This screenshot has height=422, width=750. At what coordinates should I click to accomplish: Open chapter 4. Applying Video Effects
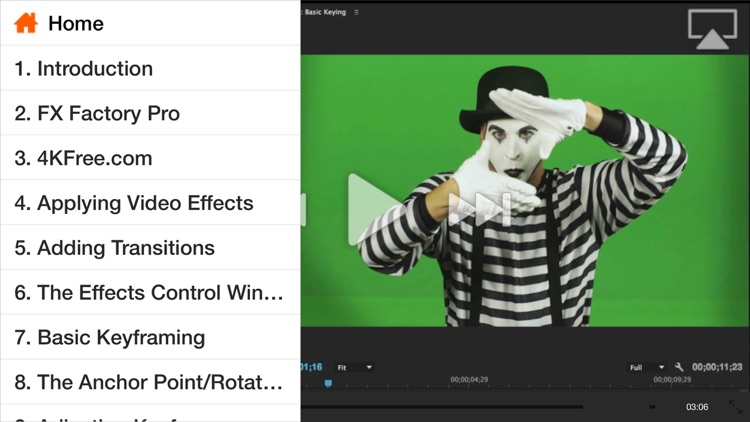coord(150,203)
